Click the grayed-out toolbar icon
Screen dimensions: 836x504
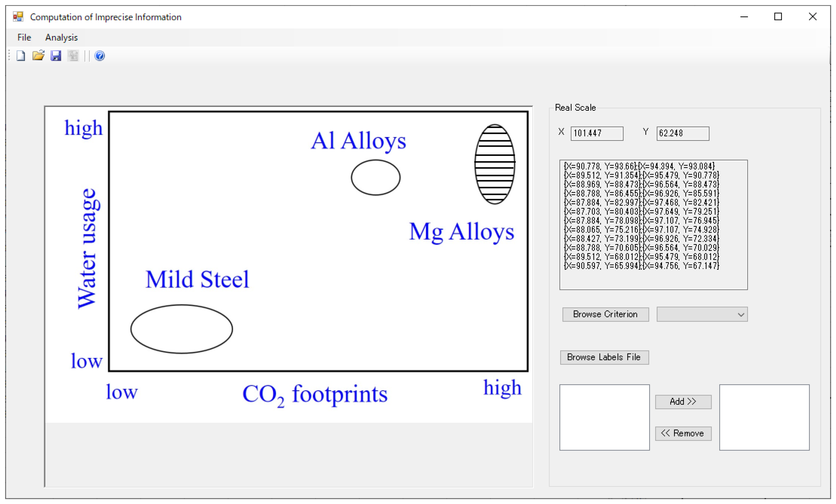pyautogui.click(x=73, y=56)
